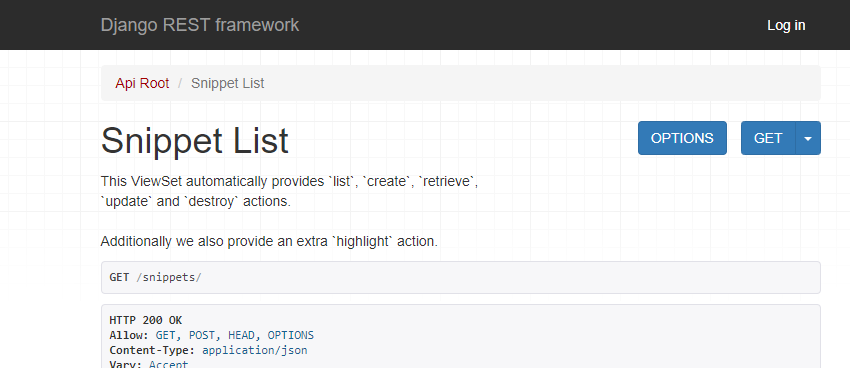Click the Vary: Accept header line
Image resolution: width=850 pixels, height=368 pixels.
(x=149, y=364)
